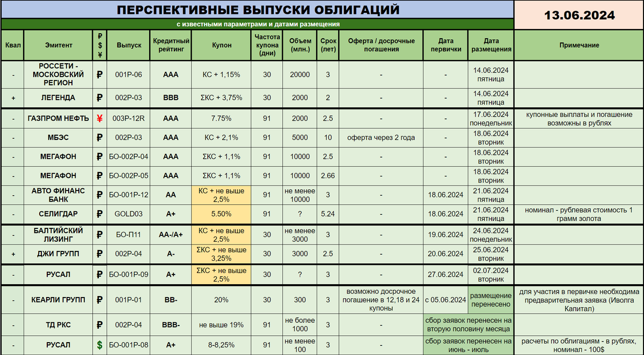Click volume cell не более 1000
The width and height of the screenshot is (644, 355).
299,324
